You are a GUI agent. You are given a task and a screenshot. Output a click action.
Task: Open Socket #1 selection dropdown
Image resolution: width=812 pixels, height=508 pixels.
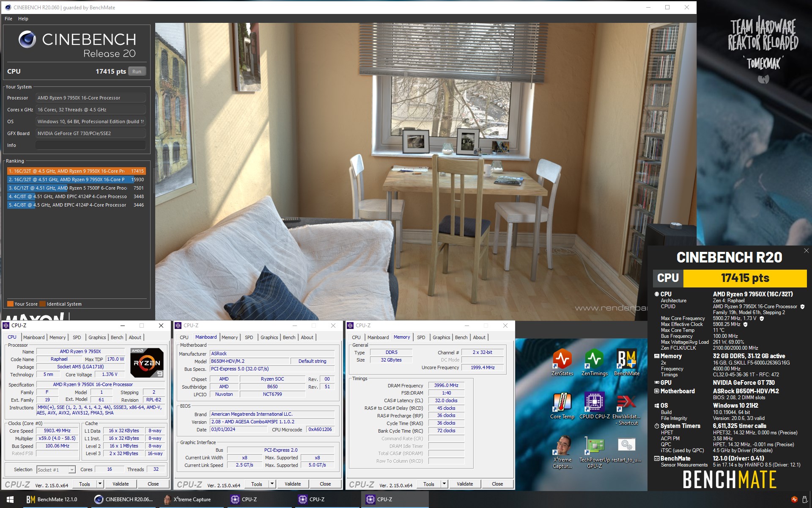pos(56,469)
